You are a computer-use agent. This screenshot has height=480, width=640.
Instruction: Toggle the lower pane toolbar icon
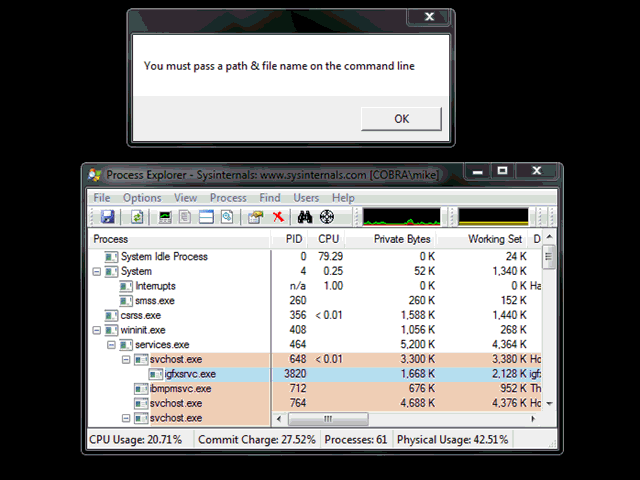[206, 217]
